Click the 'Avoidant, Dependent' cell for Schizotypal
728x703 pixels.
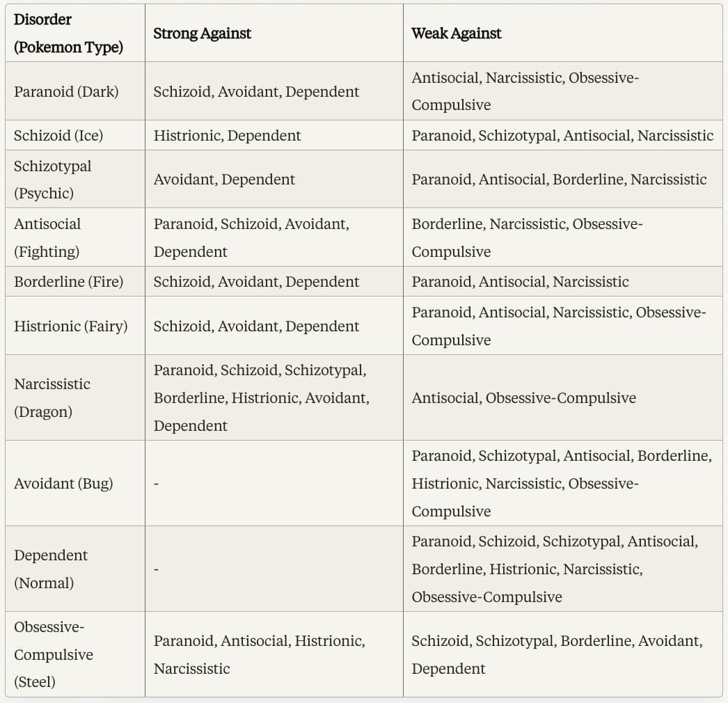pos(224,180)
